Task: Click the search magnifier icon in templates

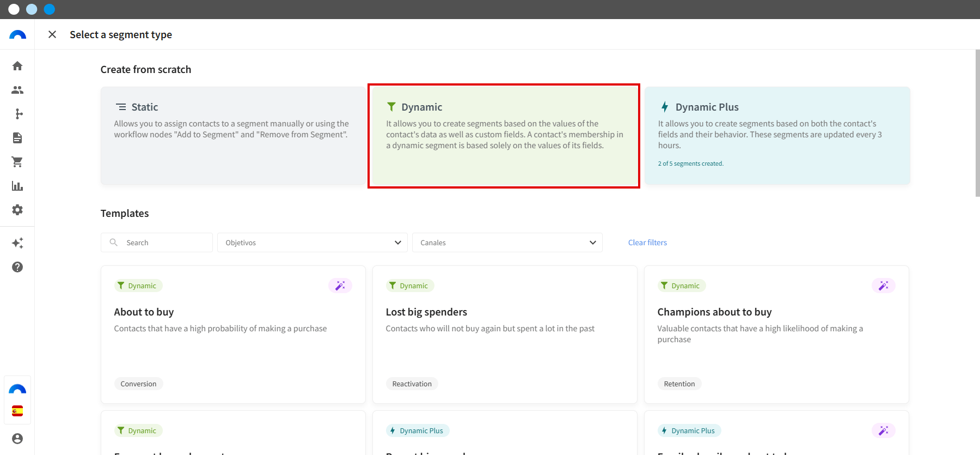Action: (113, 242)
